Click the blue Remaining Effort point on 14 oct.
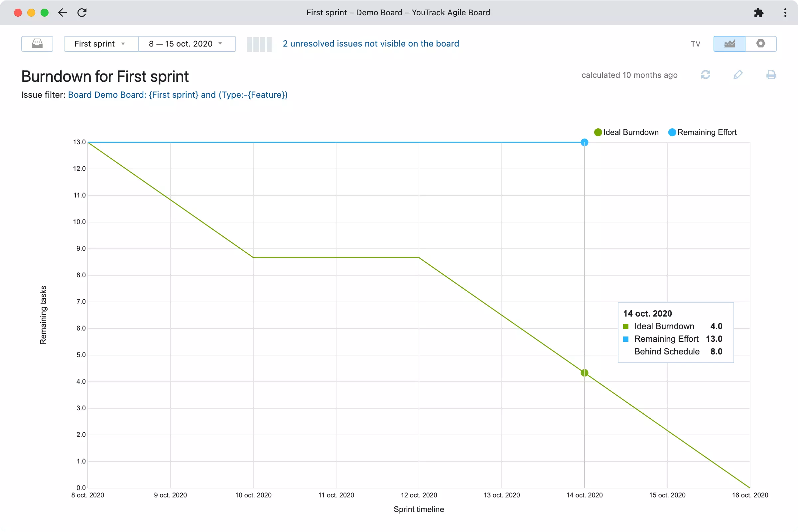This screenshot has width=798, height=532. (584, 142)
